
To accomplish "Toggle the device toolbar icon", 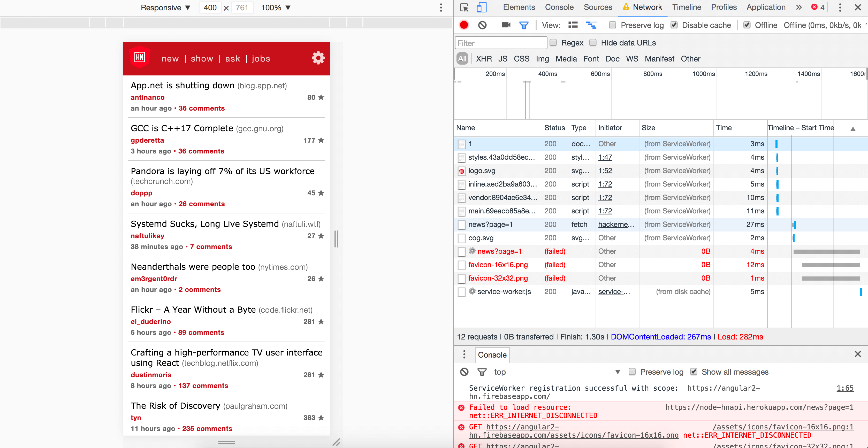I will pos(482,7).
